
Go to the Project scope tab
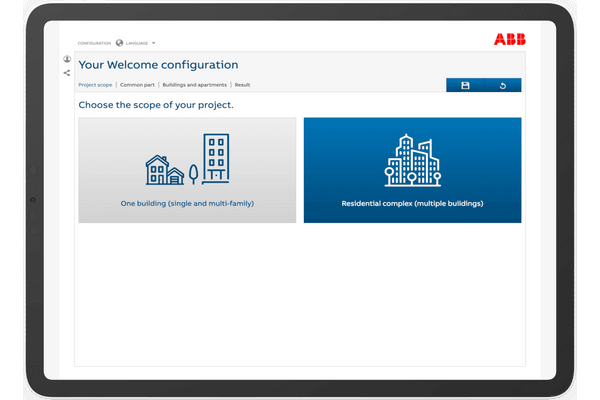click(95, 85)
